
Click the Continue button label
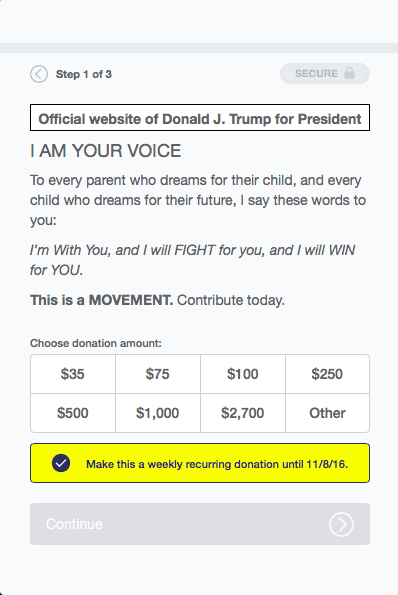(x=74, y=524)
